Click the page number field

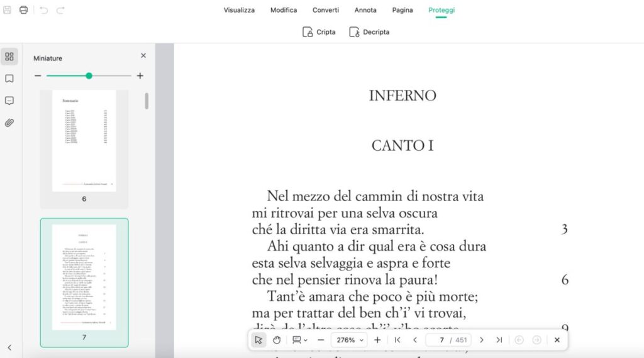pyautogui.click(x=448, y=340)
